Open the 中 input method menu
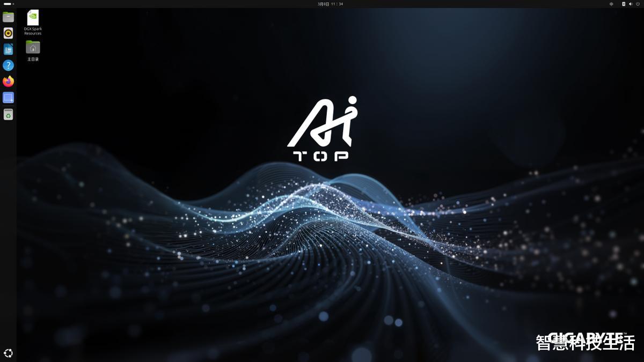Image resolution: width=644 pixels, height=362 pixels. 612,4
